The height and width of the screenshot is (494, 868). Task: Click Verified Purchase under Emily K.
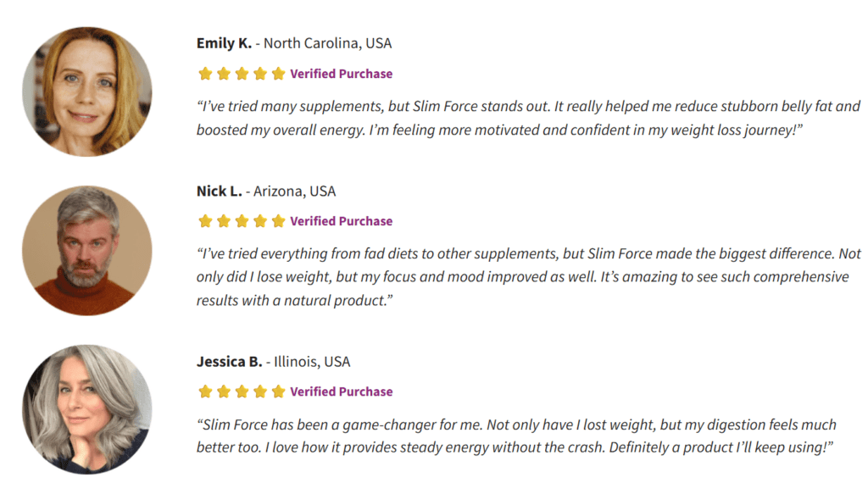tap(341, 74)
